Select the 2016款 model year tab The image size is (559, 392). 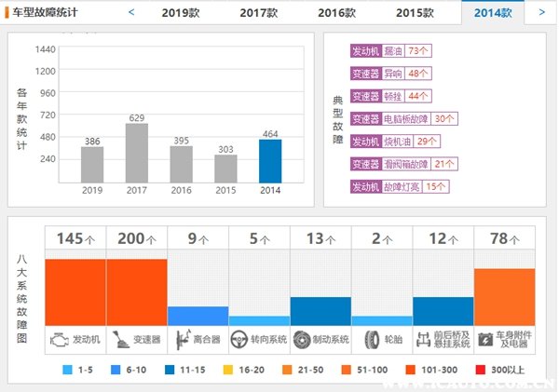click(x=335, y=13)
